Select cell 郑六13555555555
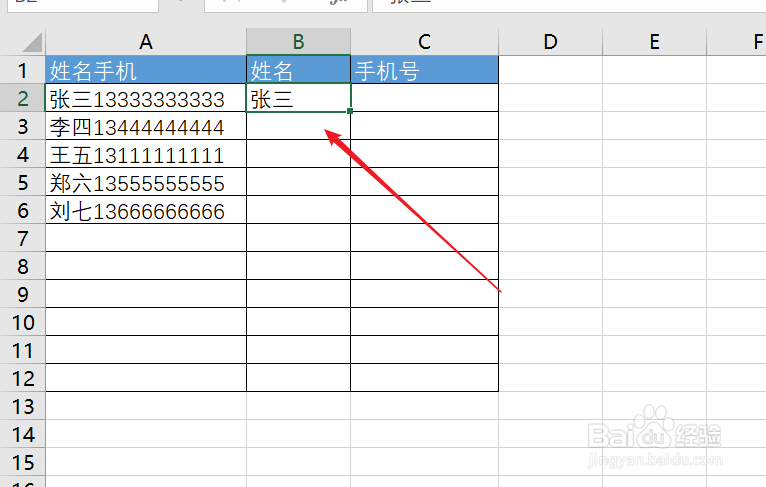 tap(146, 182)
